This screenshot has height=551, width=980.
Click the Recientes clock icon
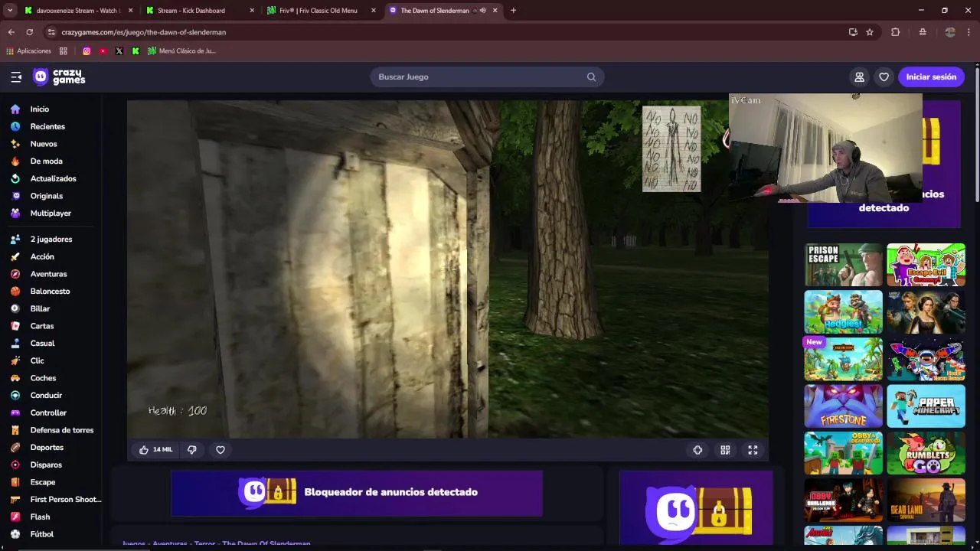click(x=15, y=126)
